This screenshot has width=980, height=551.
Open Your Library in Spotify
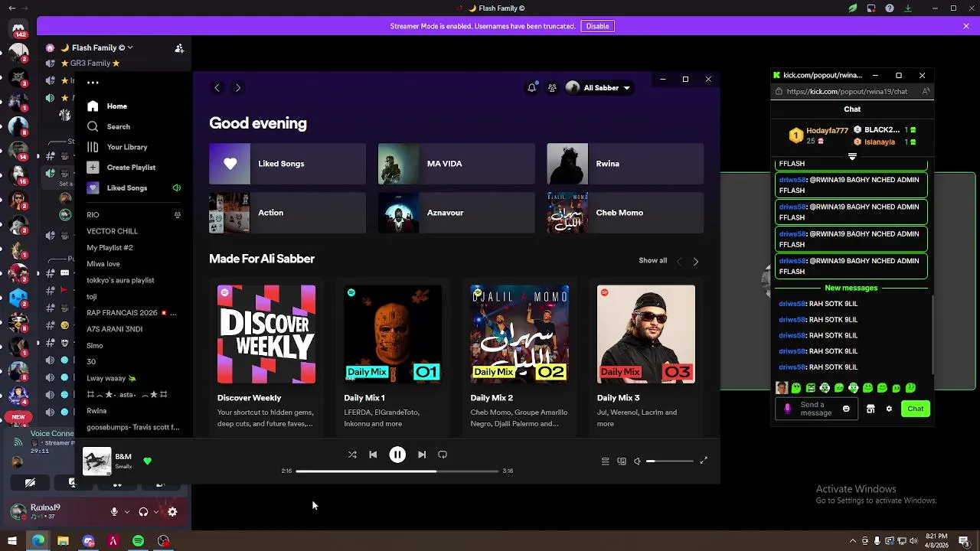117,147
